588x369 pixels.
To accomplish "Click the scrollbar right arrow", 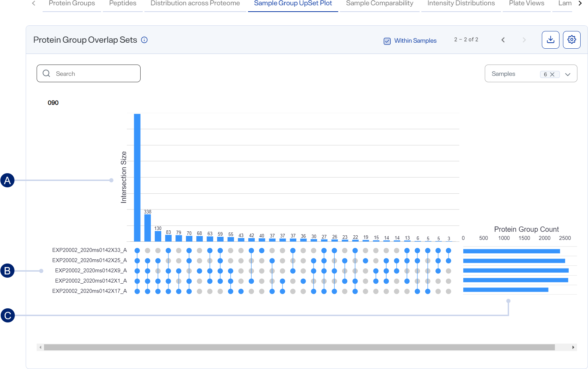I will tap(573, 347).
